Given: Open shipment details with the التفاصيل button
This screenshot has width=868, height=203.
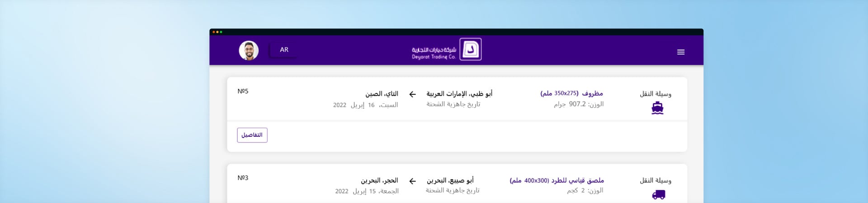Looking at the screenshot, I should tap(252, 135).
